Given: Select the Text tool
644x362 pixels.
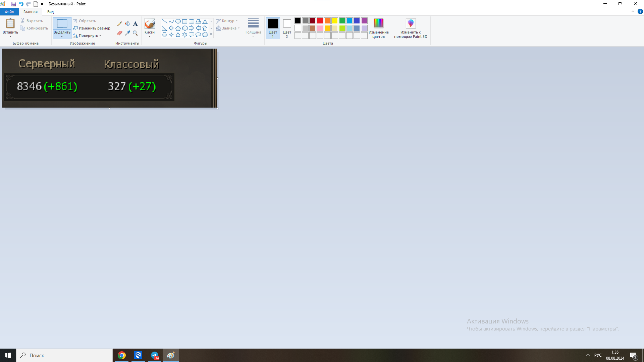Looking at the screenshot, I should point(135,24).
